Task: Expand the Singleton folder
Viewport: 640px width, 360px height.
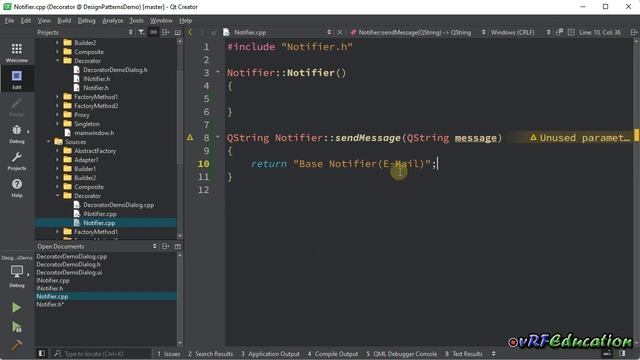Action: click(x=58, y=124)
